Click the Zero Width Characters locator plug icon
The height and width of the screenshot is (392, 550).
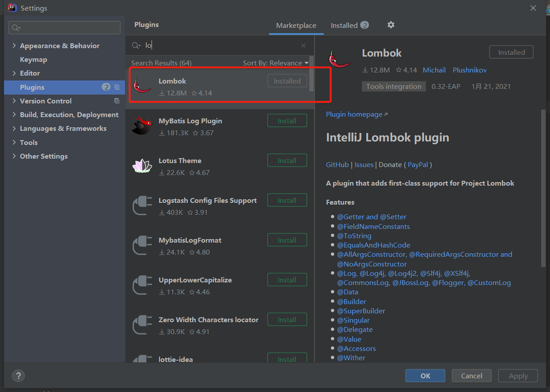coord(142,325)
